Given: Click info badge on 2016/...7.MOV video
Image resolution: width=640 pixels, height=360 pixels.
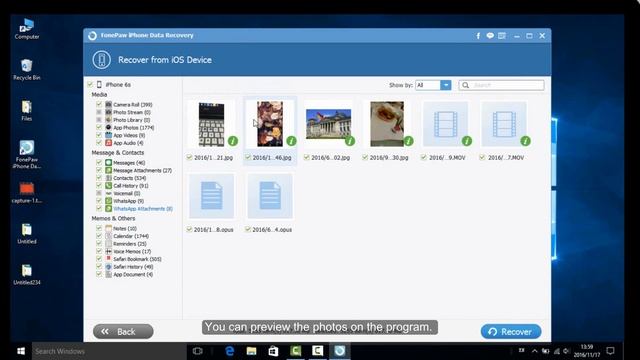Looking at the screenshot, I should pyautogui.click(x=525, y=141).
